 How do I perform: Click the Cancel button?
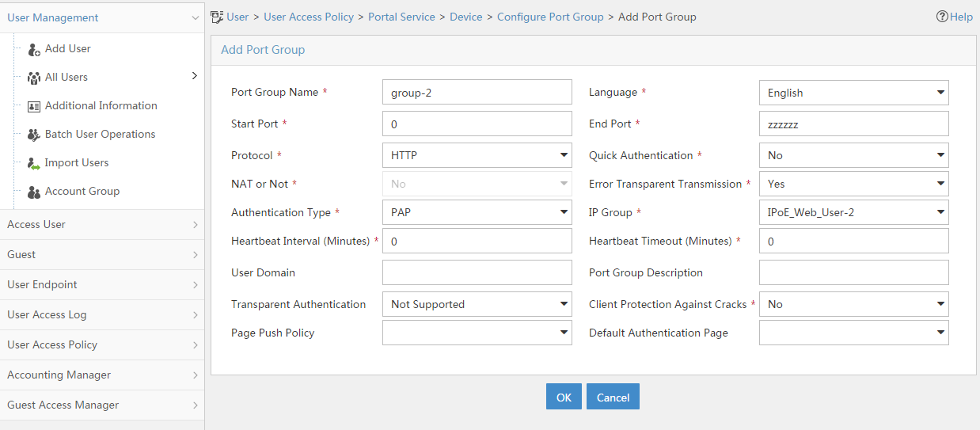pos(613,397)
